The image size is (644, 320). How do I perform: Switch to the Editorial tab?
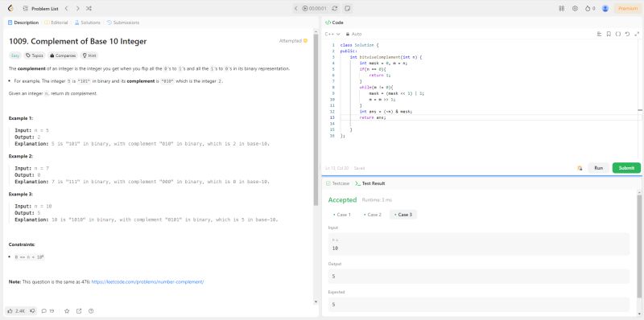coord(56,23)
